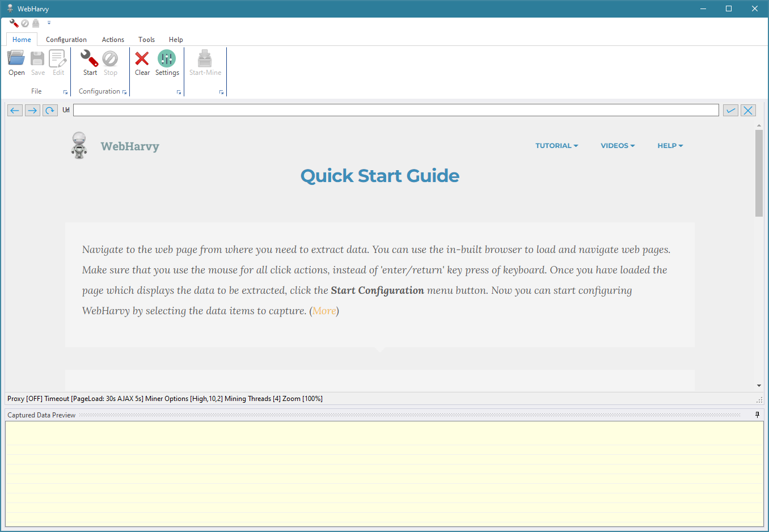The width and height of the screenshot is (769, 532).
Task: Open dialog launcher below Settings group
Action: coord(179,92)
